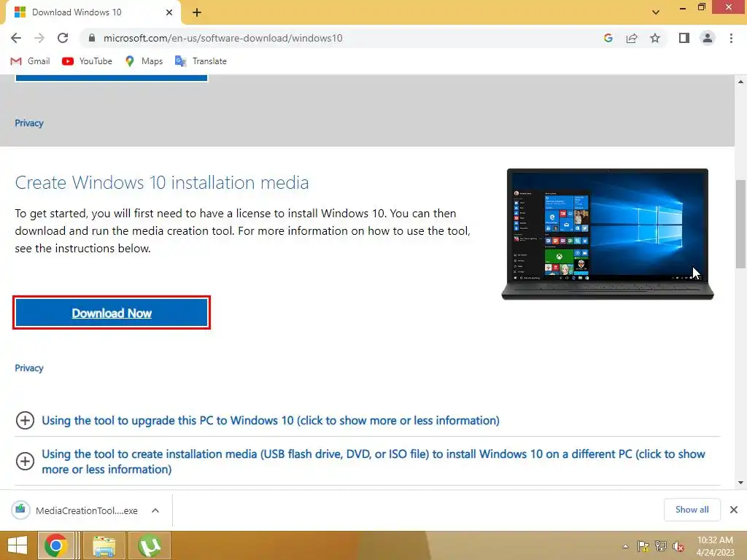Expand upgrade this PC instructions

(x=271, y=421)
